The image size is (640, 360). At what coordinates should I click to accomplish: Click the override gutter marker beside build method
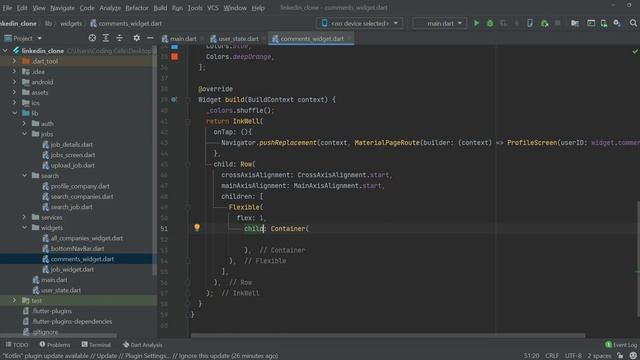coord(174,99)
